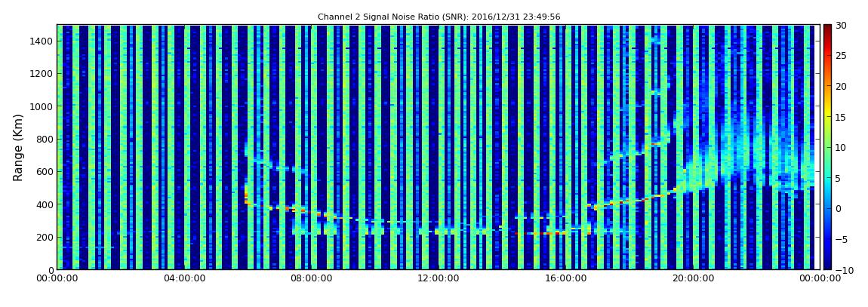This screenshot has height=307, width=868.
Task: Click the green middle section of the colorbar
Action: point(827,147)
